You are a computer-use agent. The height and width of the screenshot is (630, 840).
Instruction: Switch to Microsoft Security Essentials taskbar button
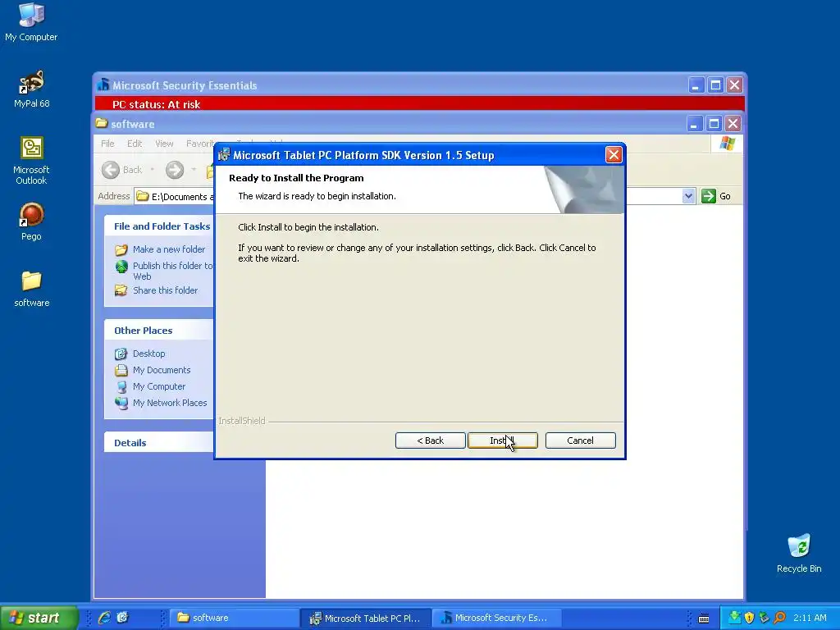pyautogui.click(x=496, y=618)
